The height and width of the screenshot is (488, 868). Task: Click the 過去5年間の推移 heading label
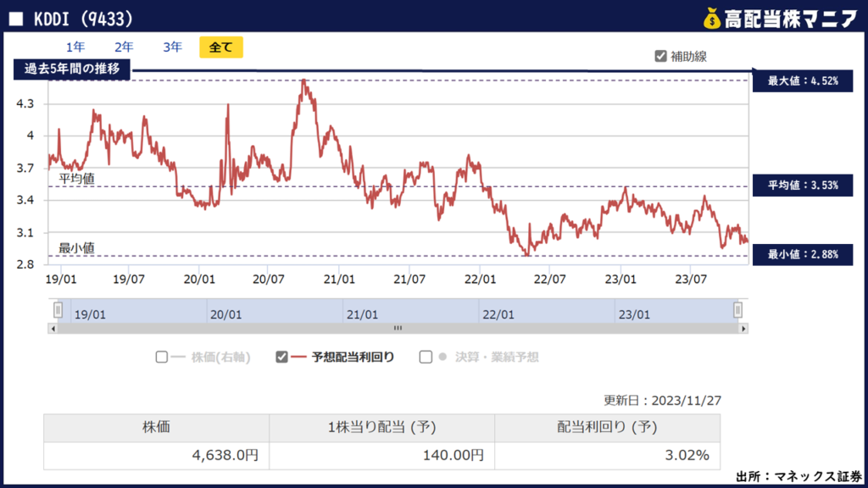pyautogui.click(x=72, y=69)
